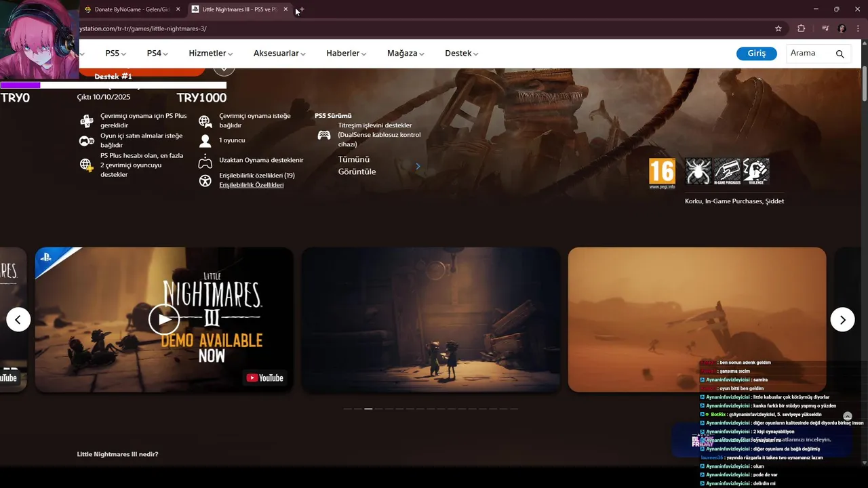Open the Tümünü Görüntüle link
868x488 pixels.
click(357, 165)
